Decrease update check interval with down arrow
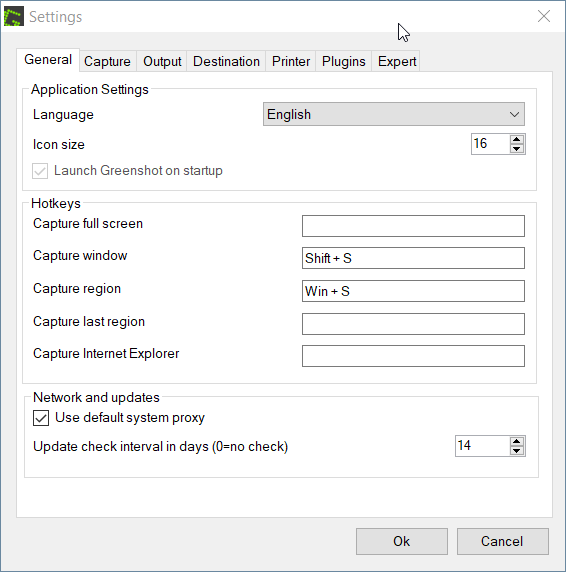Image resolution: width=566 pixels, height=572 pixels. [516, 451]
